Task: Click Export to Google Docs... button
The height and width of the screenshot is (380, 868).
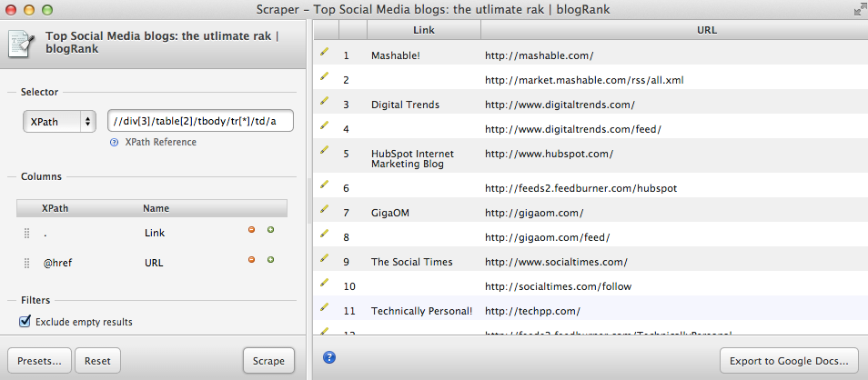Action: (x=789, y=361)
